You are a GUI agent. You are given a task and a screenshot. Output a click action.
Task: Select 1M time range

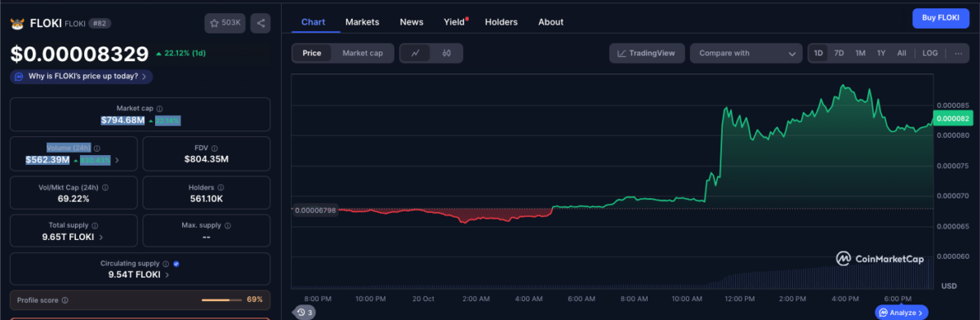pyautogui.click(x=860, y=53)
